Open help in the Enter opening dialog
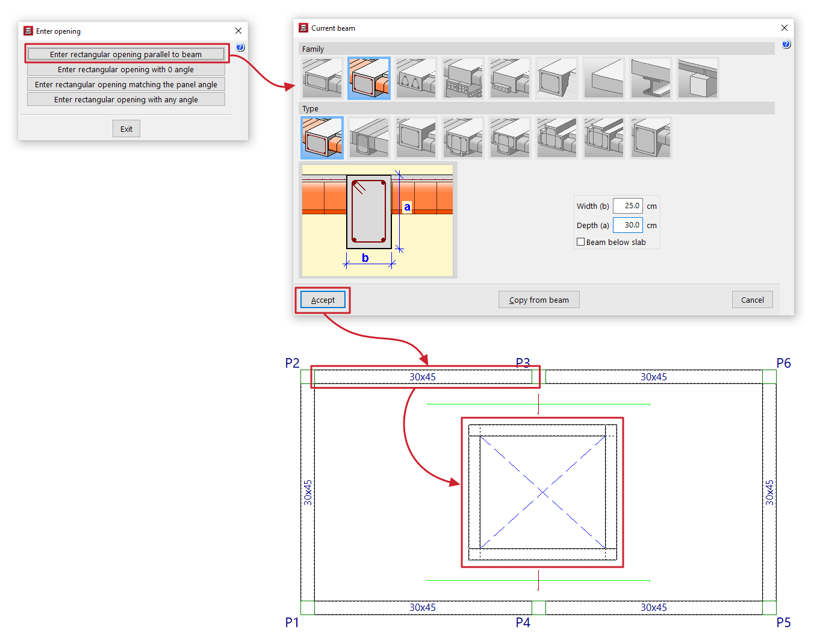The image size is (823, 644). [x=240, y=48]
